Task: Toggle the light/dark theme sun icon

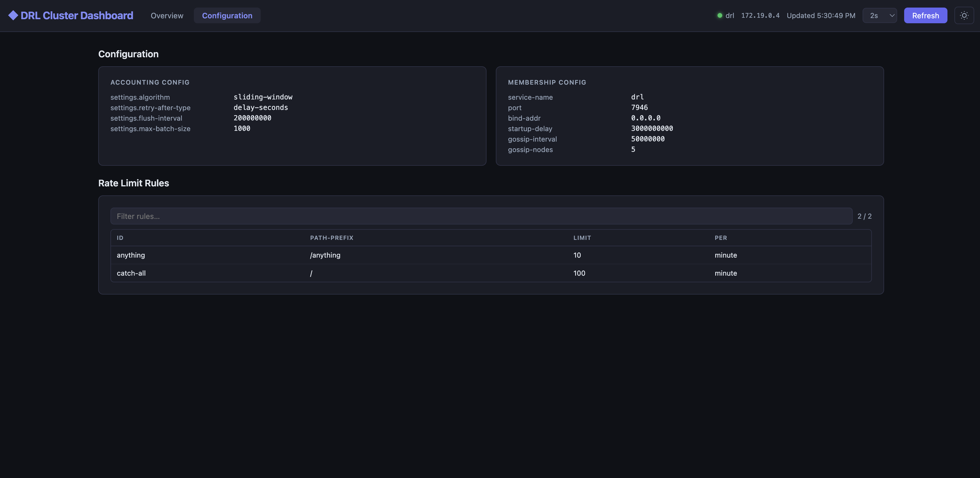Action: pos(964,16)
